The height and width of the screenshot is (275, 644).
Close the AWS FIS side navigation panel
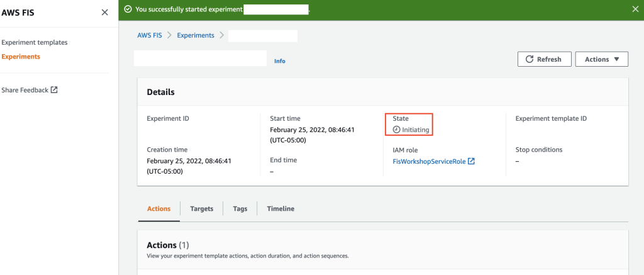pos(105,13)
